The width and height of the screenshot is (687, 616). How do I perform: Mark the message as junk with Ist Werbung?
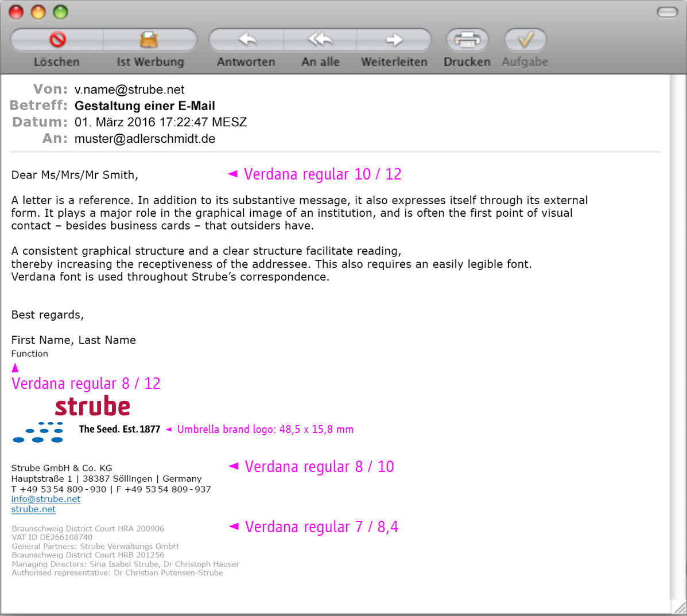pos(149,40)
